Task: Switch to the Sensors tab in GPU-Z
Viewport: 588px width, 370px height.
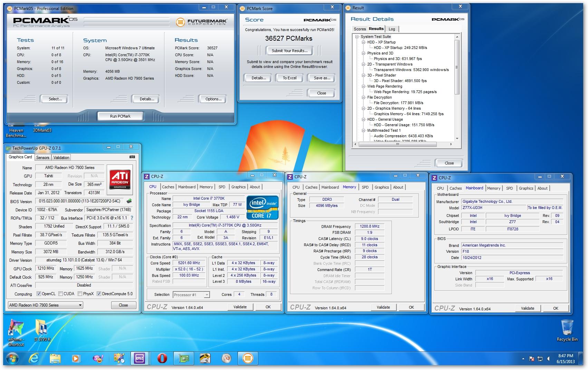Action: (x=43, y=158)
